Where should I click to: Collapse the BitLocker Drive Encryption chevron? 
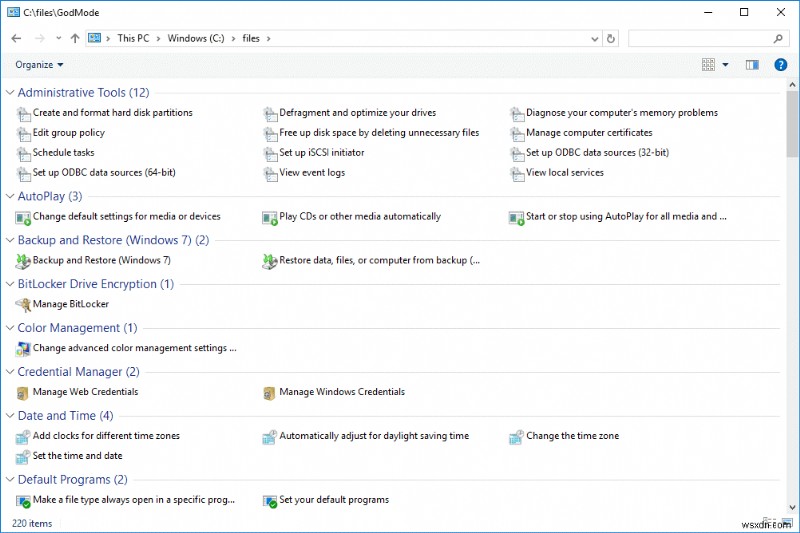pyautogui.click(x=10, y=284)
